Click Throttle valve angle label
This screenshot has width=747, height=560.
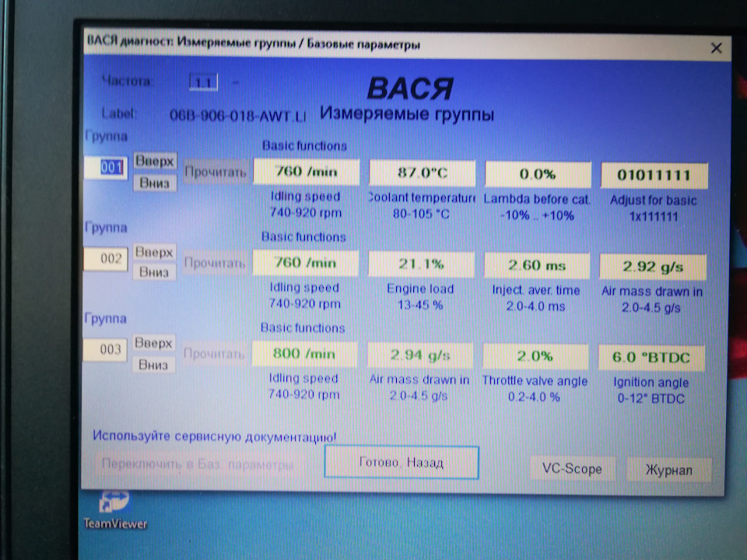pos(535,380)
